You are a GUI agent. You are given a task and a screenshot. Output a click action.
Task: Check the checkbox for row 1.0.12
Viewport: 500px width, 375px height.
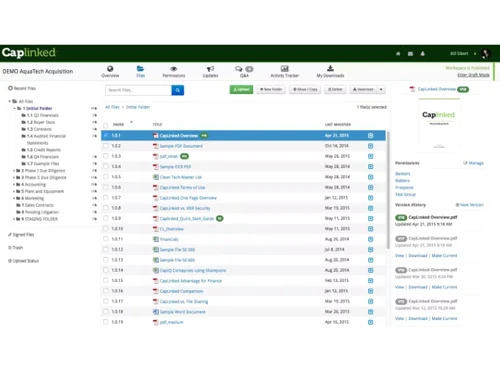click(106, 249)
